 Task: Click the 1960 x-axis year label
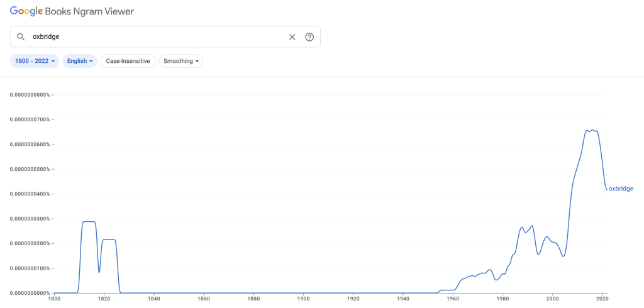453,299
